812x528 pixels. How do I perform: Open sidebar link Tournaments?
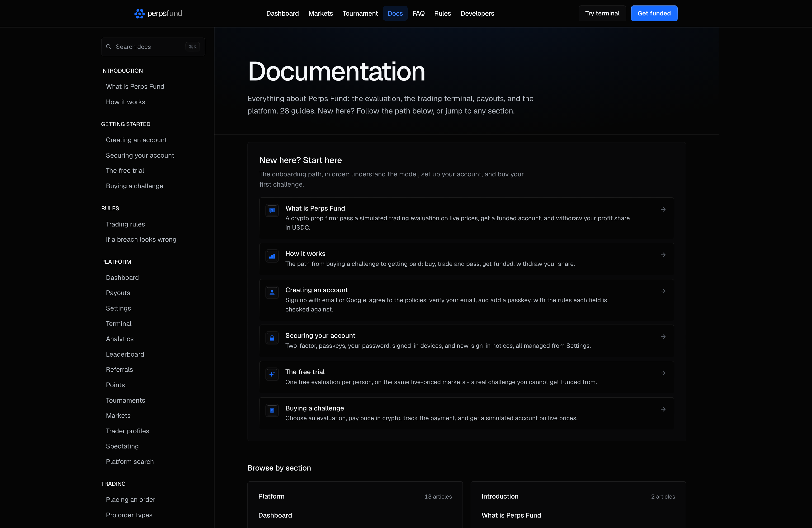pos(126,401)
